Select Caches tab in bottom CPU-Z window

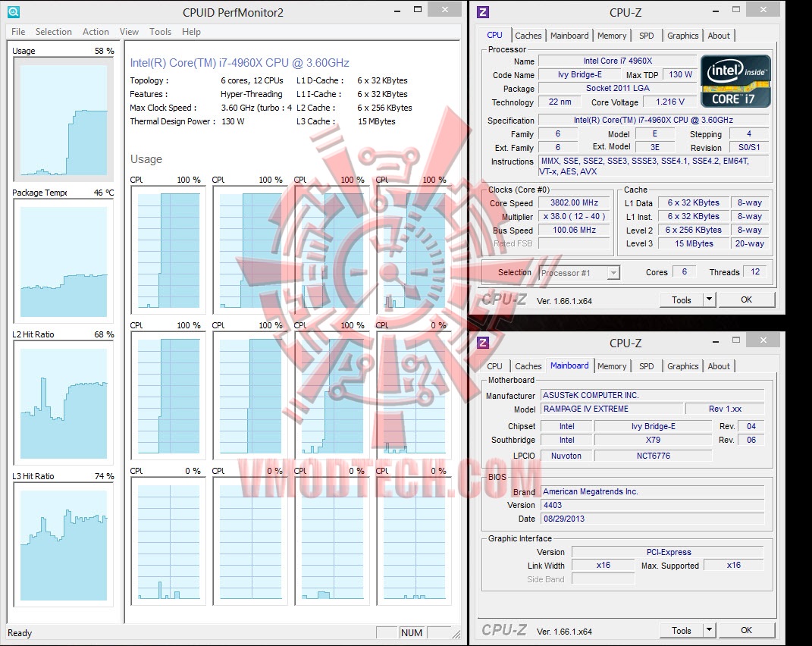point(528,365)
